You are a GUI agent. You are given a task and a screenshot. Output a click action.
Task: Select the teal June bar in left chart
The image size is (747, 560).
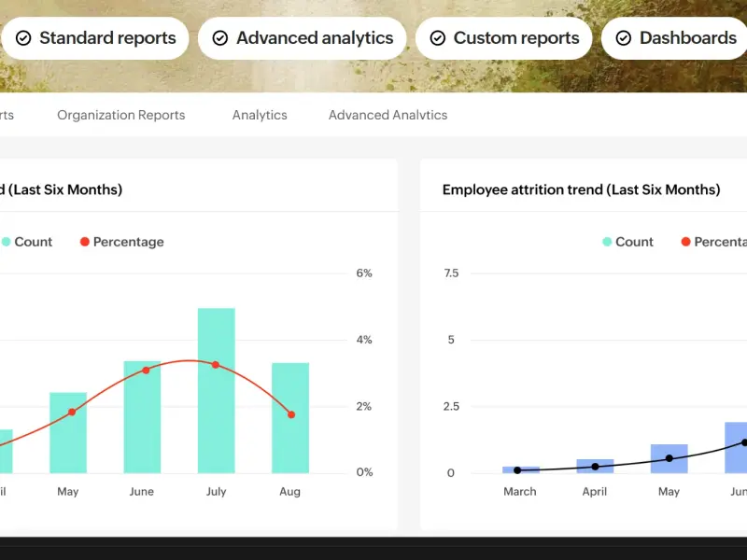click(x=142, y=420)
